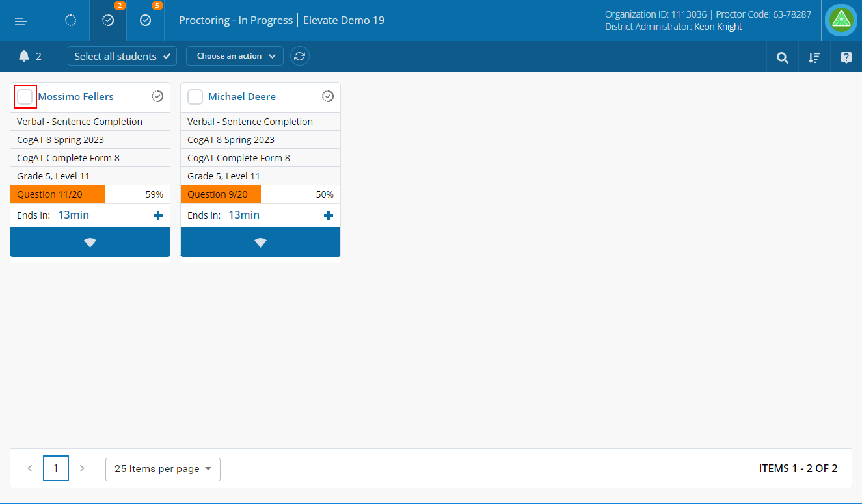The image size is (862, 504).
Task: Click ITEMS 1 - 2 OF 2 count
Action: [x=798, y=468]
